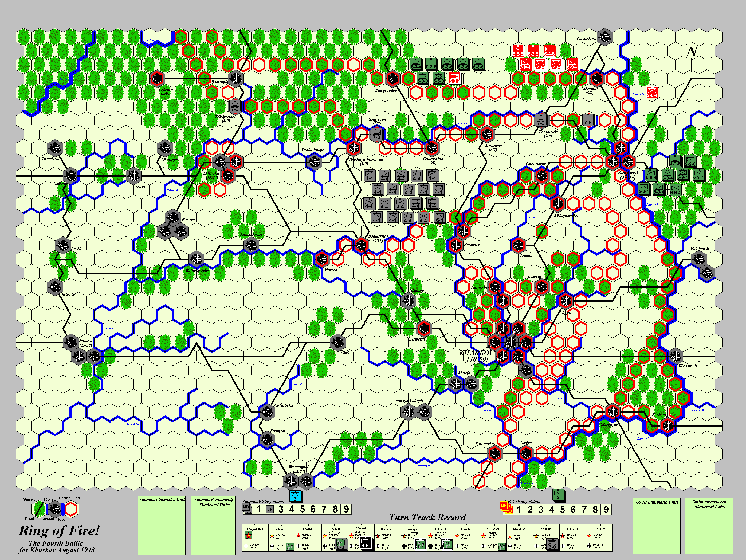Select the 6-8 KG reinforcement on turn 12
This screenshot has height=560, width=746.
[552, 544]
